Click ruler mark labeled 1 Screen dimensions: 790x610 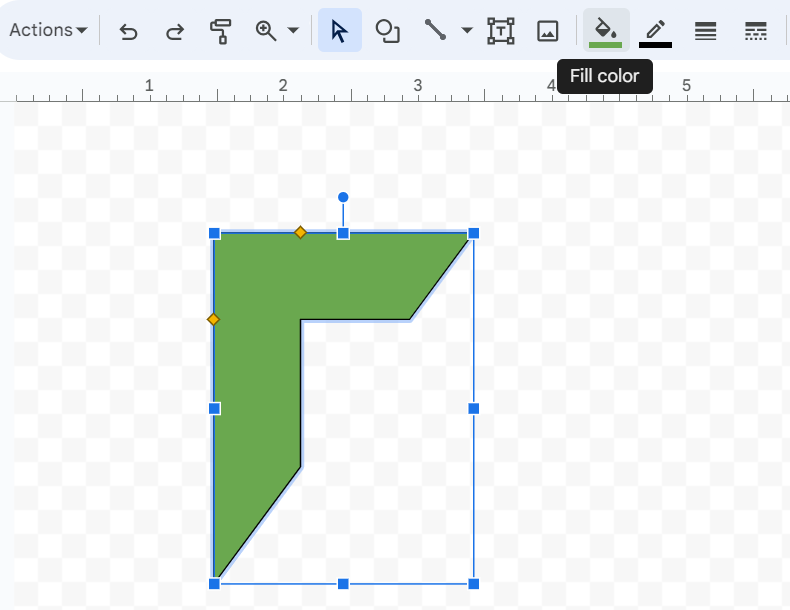tap(149, 86)
